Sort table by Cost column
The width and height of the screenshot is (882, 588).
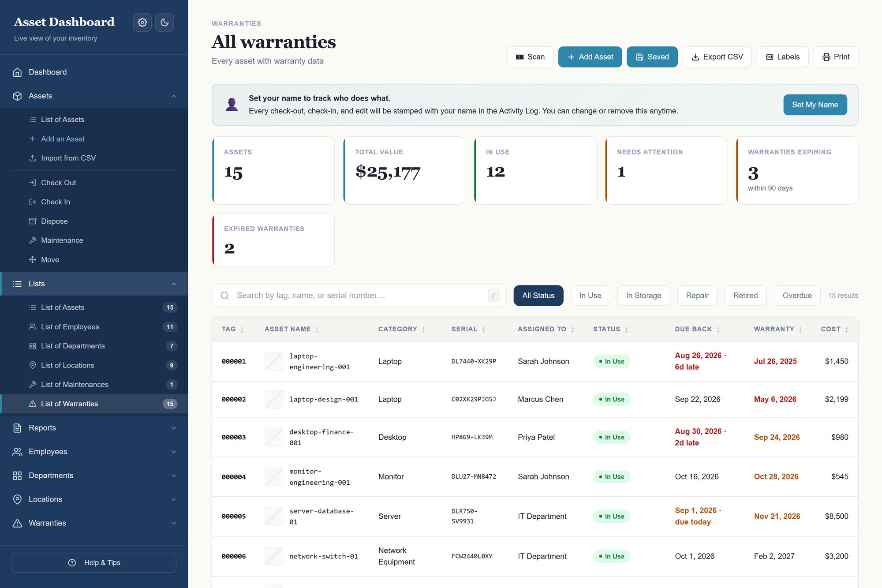834,330
